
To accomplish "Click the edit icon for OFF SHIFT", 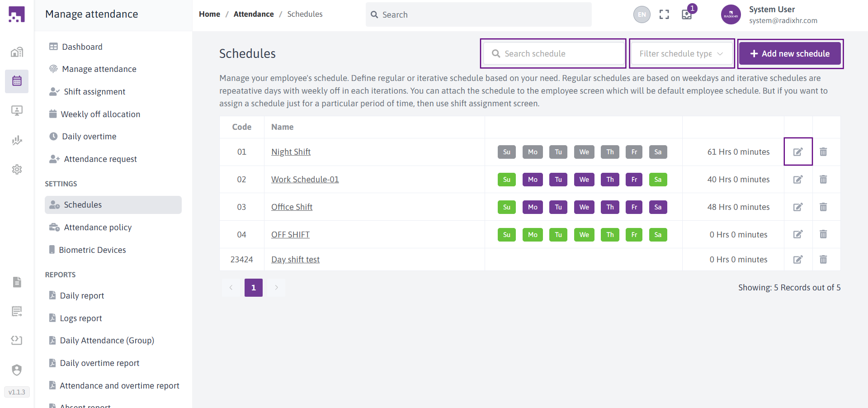I will pyautogui.click(x=798, y=234).
